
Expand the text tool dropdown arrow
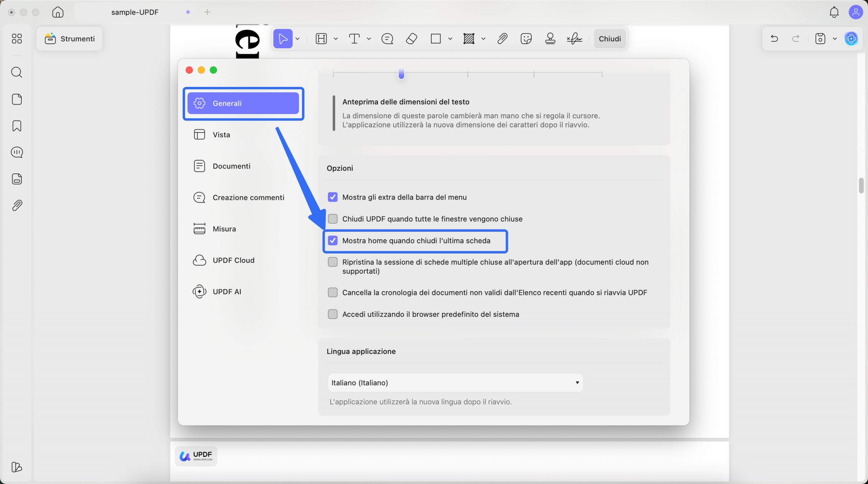(x=369, y=39)
